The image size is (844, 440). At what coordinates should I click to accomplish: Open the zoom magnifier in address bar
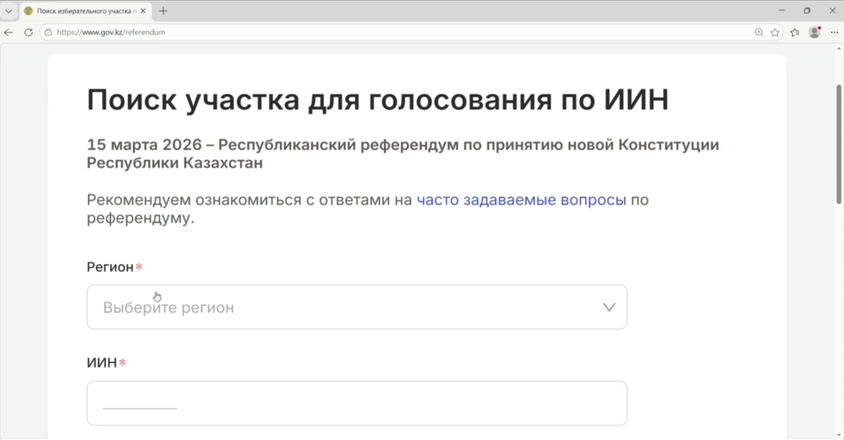[759, 32]
